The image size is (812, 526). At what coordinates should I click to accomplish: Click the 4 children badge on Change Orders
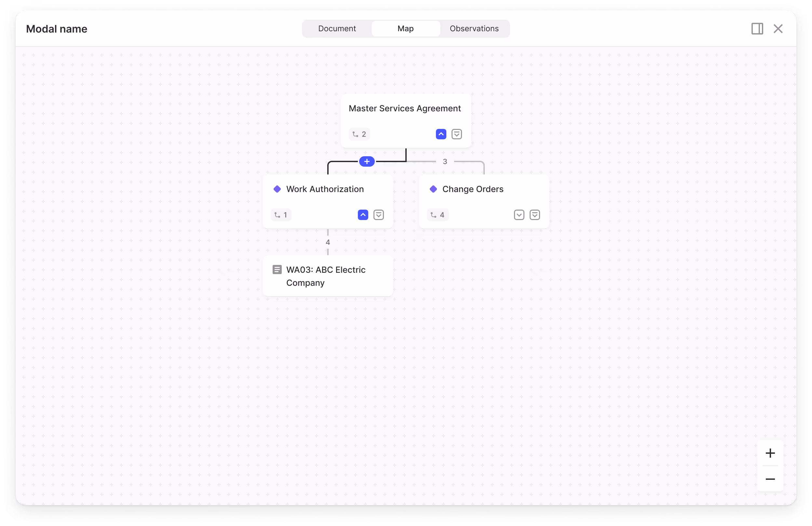[x=437, y=215]
